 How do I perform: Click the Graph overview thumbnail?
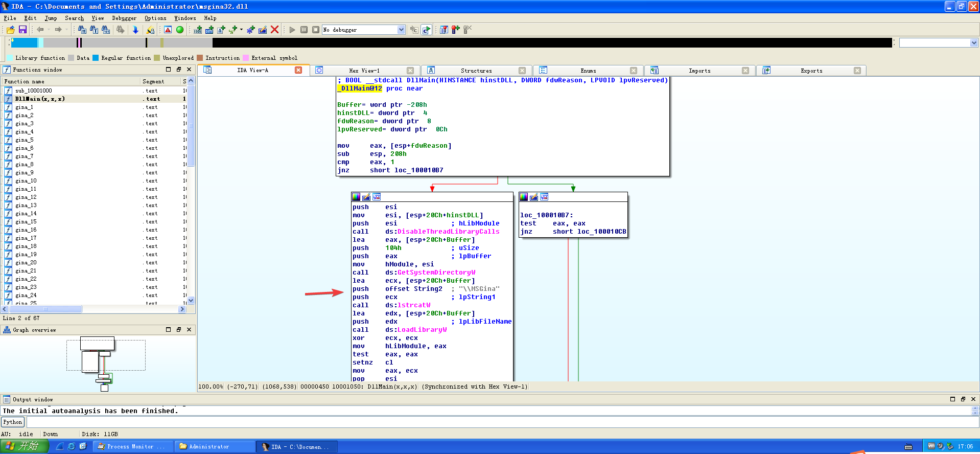point(98,364)
